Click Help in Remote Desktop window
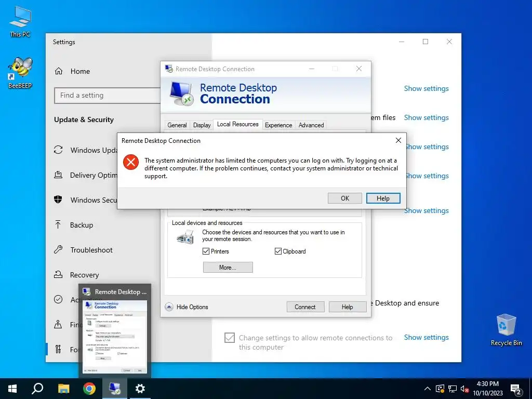 [x=347, y=307]
